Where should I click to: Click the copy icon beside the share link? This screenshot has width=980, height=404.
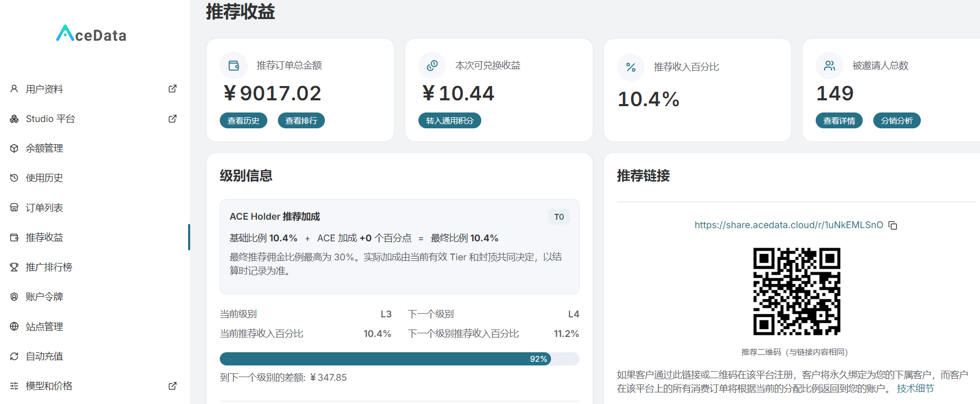893,226
